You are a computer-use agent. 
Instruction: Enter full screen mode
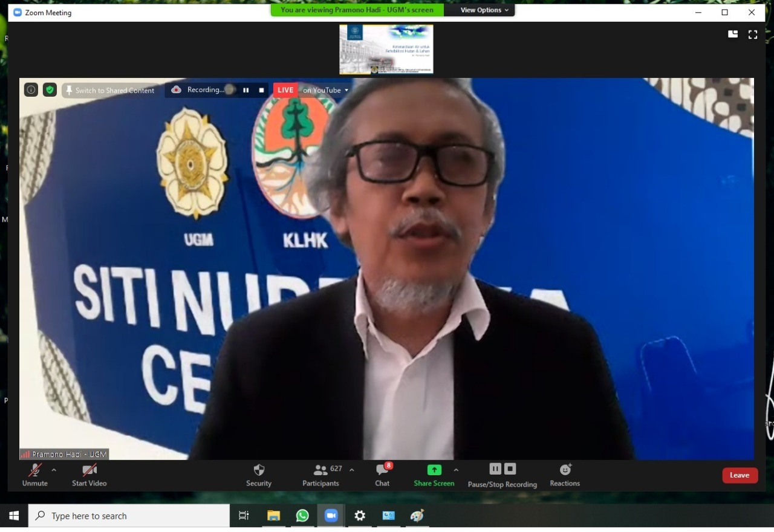753,34
